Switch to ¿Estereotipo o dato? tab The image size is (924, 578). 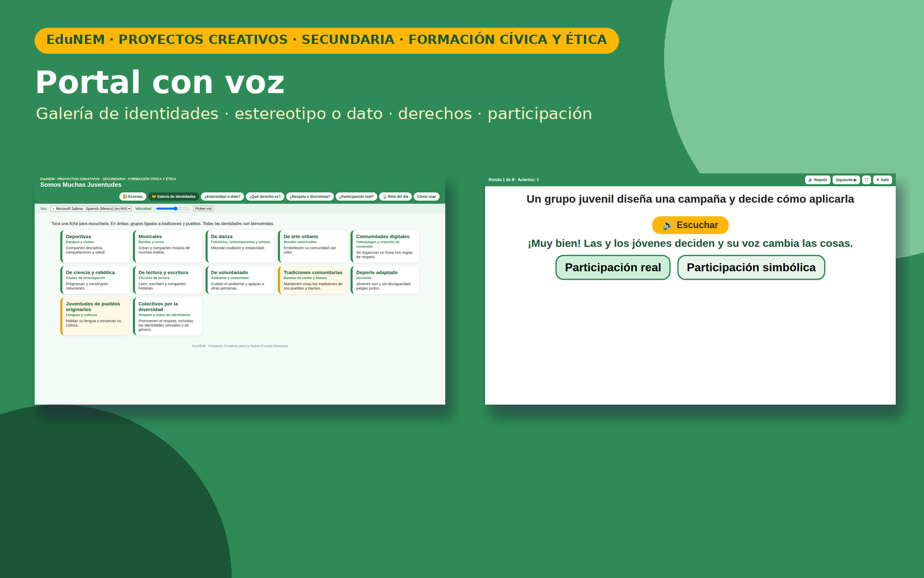(222, 197)
